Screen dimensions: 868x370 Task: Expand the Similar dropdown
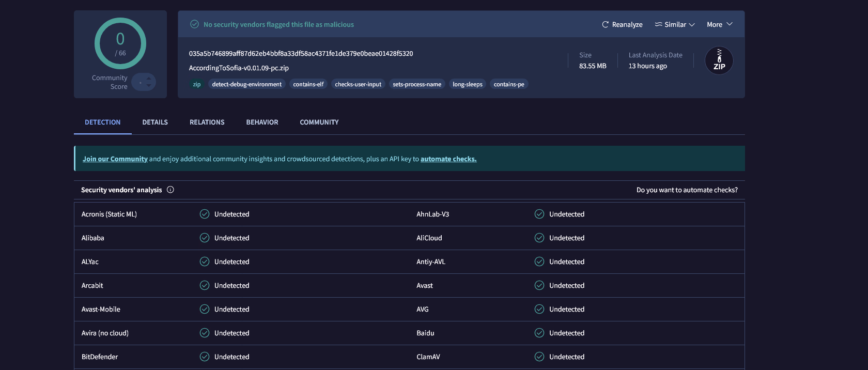tap(675, 24)
